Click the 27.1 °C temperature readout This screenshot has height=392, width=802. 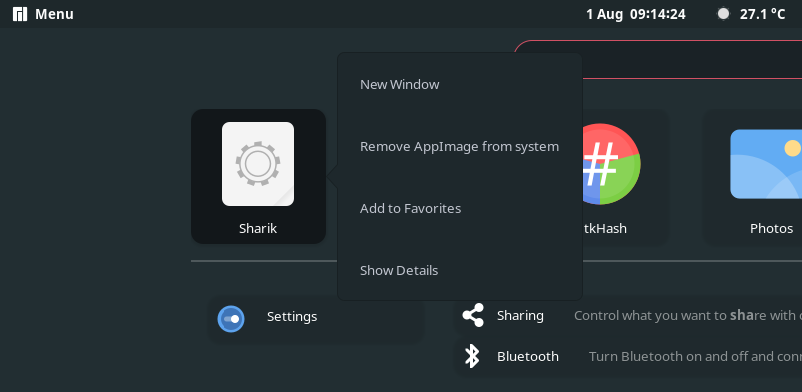[762, 14]
